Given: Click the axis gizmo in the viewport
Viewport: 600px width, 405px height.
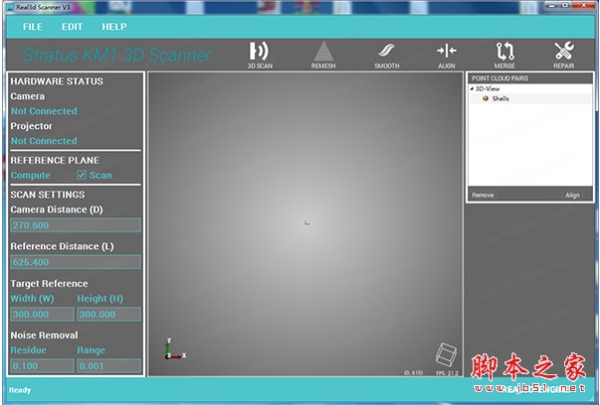Looking at the screenshot, I should click(175, 349).
